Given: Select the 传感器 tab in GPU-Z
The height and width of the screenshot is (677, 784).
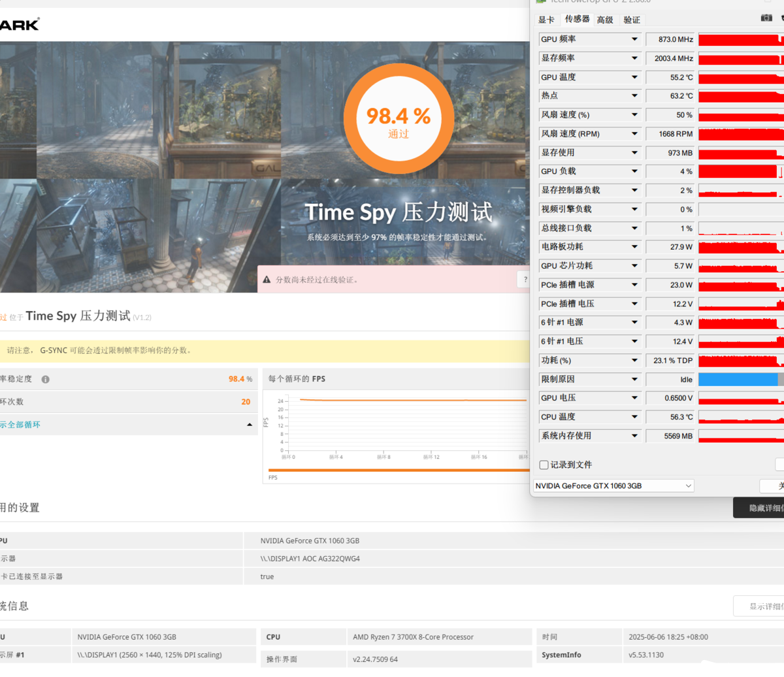Looking at the screenshot, I should (577, 19).
